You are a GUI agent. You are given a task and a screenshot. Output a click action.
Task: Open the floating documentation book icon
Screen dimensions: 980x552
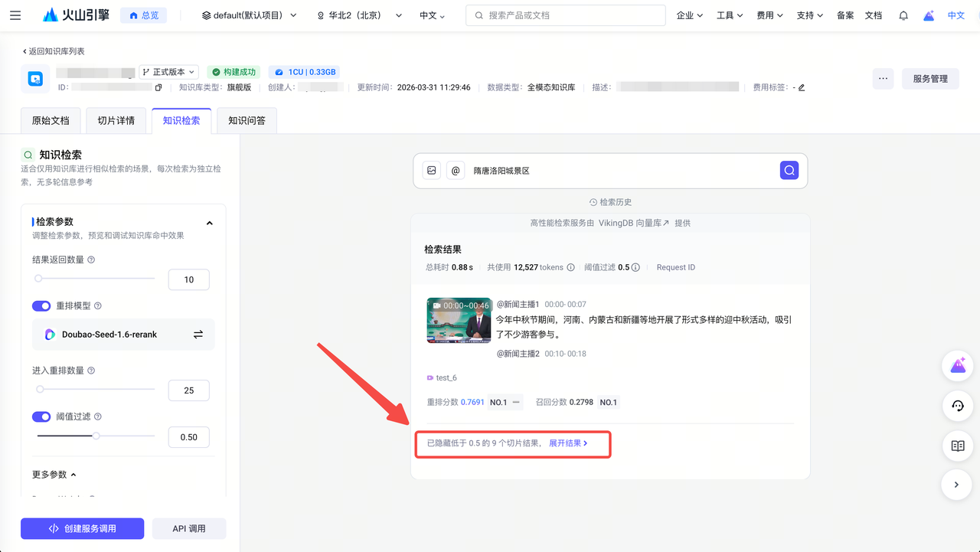(958, 446)
